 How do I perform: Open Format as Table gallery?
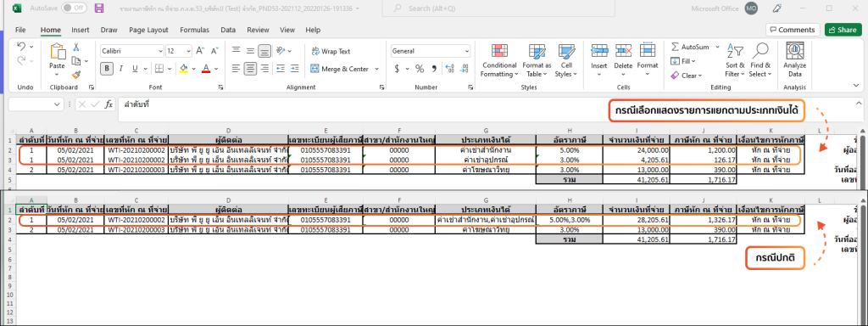click(537, 60)
